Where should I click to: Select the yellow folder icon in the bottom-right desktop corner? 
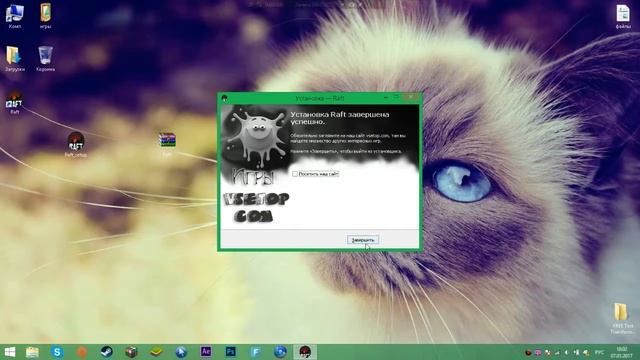pyautogui.click(x=622, y=318)
